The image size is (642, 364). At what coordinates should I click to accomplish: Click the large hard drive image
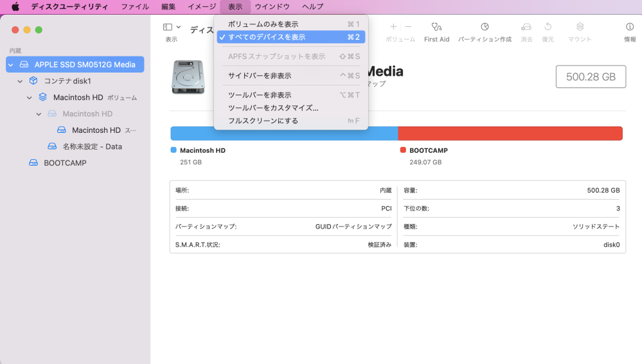pyautogui.click(x=188, y=77)
